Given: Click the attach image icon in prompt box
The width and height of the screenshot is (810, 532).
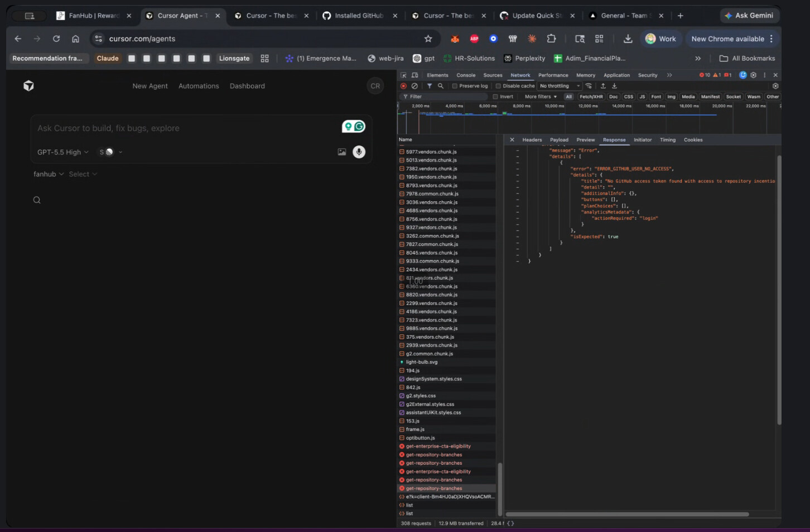Looking at the screenshot, I should (341, 152).
